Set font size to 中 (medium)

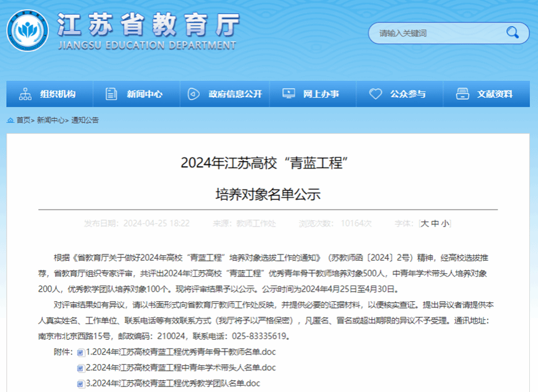tap(435, 223)
